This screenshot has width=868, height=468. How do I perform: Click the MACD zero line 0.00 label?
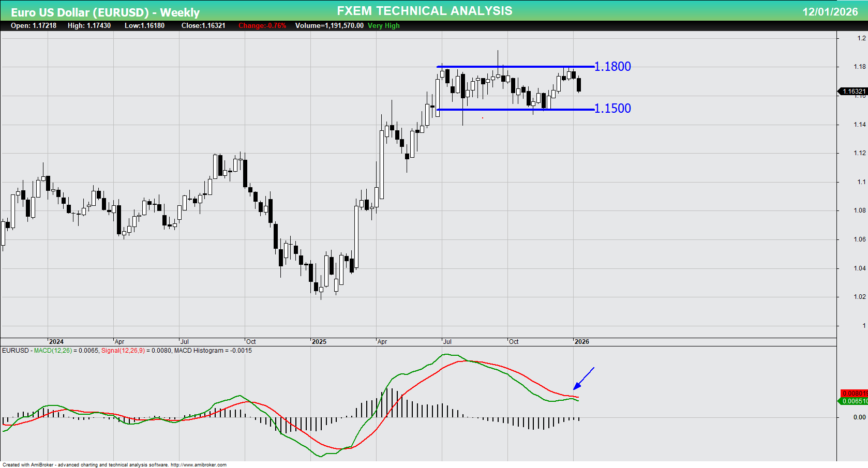point(856,417)
